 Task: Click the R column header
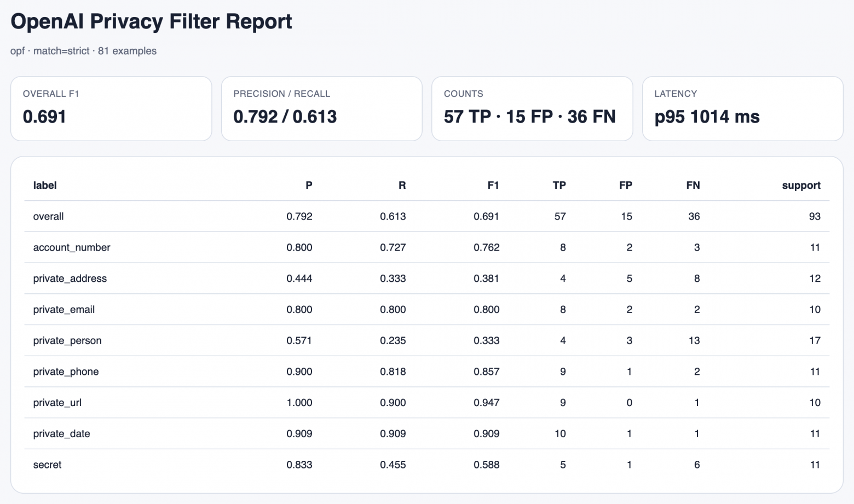pos(402,186)
